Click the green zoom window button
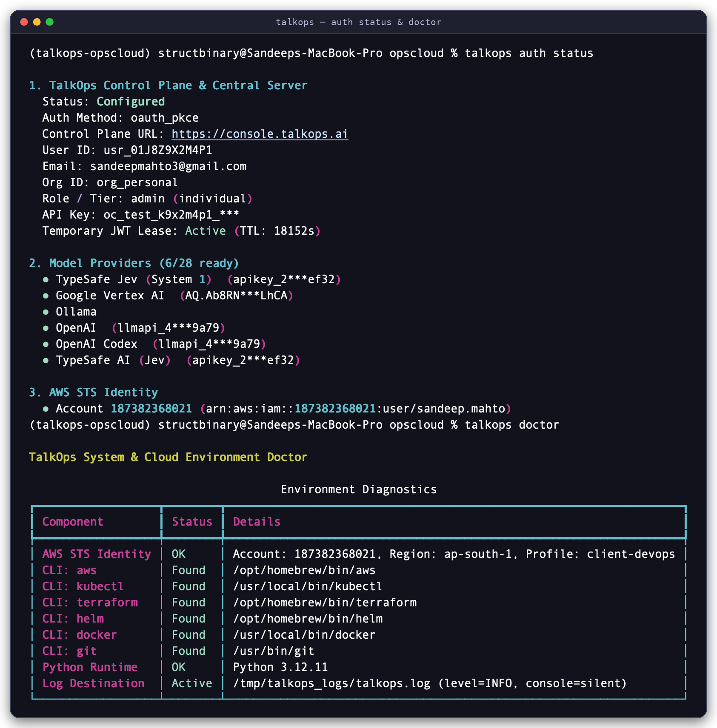 (x=50, y=22)
